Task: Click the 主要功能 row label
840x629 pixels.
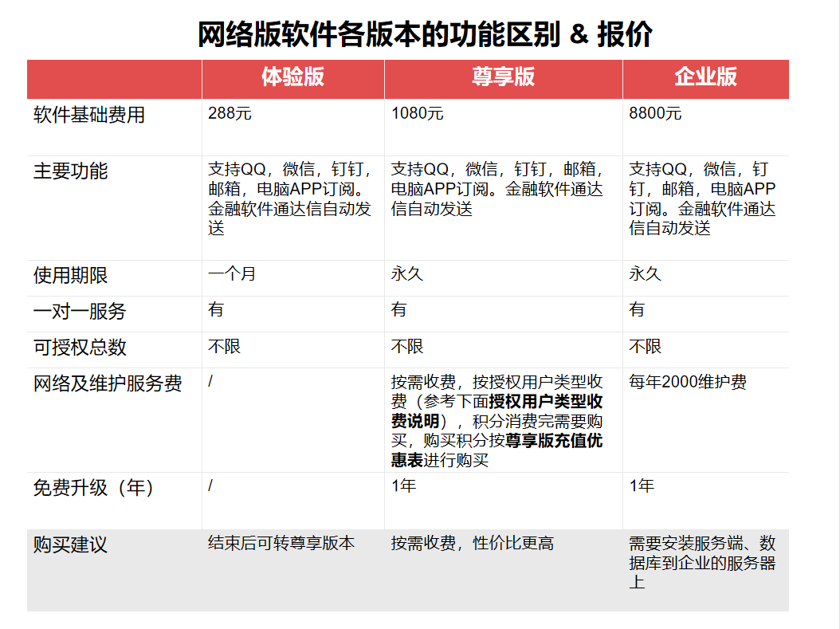Action: click(70, 171)
